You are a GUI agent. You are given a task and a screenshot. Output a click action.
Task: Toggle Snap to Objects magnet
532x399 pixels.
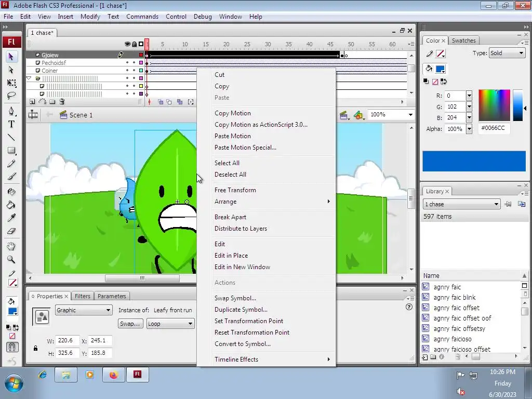[x=12, y=347]
